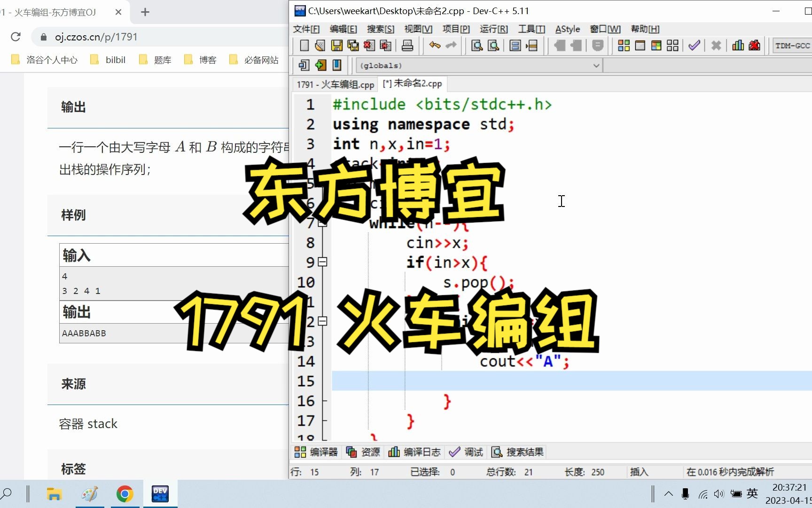
Task: Open the 窗口[W] menu
Action: (605, 29)
